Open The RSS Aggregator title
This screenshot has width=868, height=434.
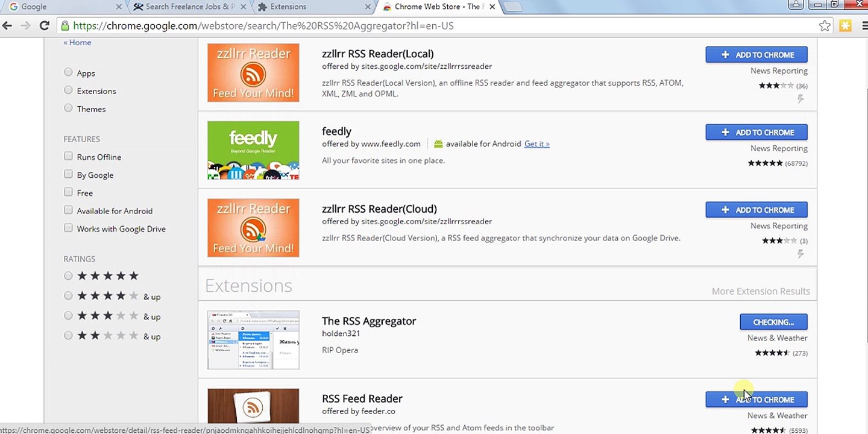[x=369, y=321]
